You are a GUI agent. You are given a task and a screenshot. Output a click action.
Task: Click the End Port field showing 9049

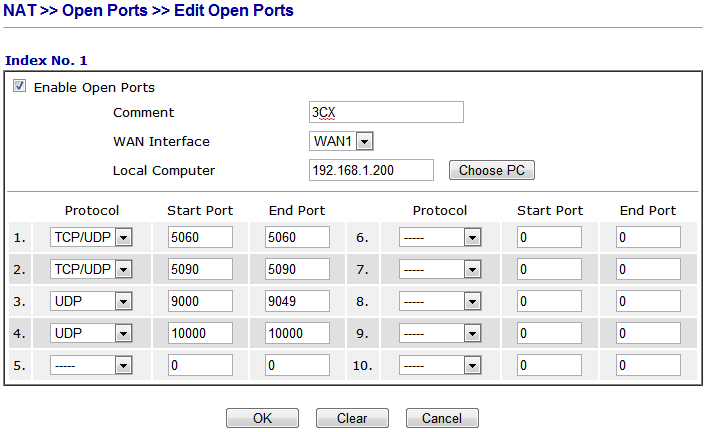(297, 301)
